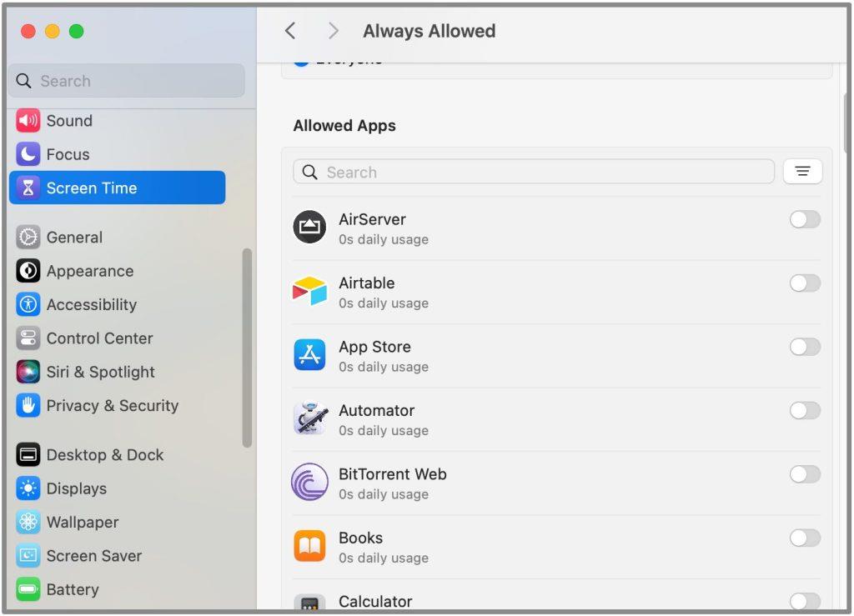The height and width of the screenshot is (616, 854).
Task: Click the main pane scrollbar
Action: pos(846,123)
